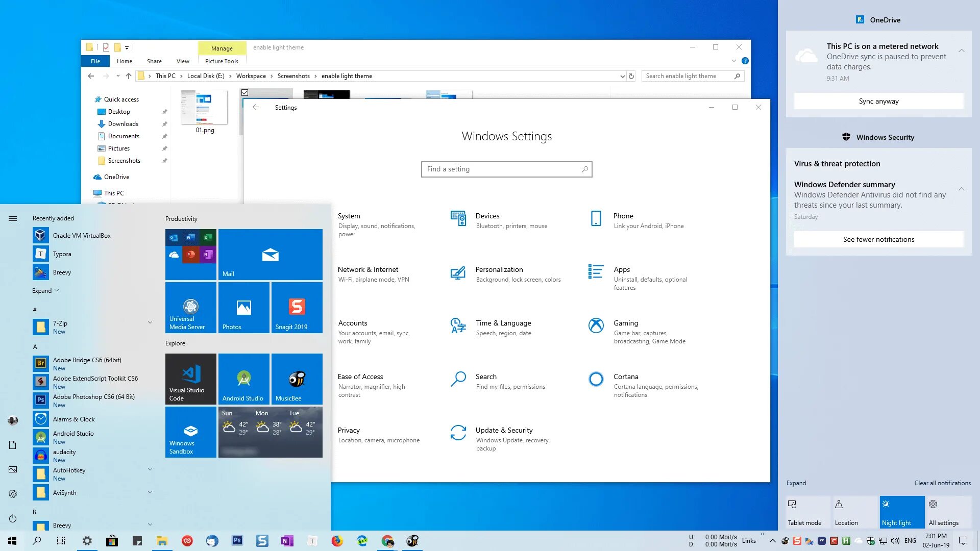Click the Find a setting search box
This screenshot has width=980, height=551.
point(506,169)
